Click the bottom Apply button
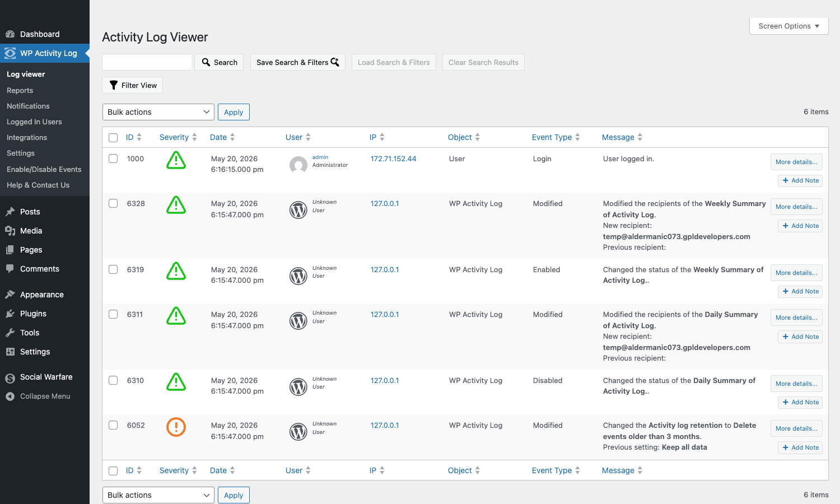The width and height of the screenshot is (840, 504). [x=234, y=495]
